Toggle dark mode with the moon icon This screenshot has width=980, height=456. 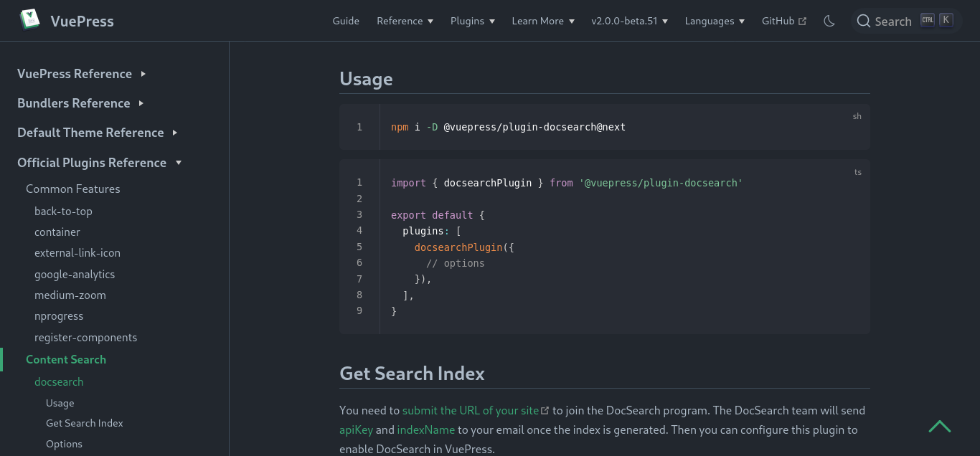(829, 21)
